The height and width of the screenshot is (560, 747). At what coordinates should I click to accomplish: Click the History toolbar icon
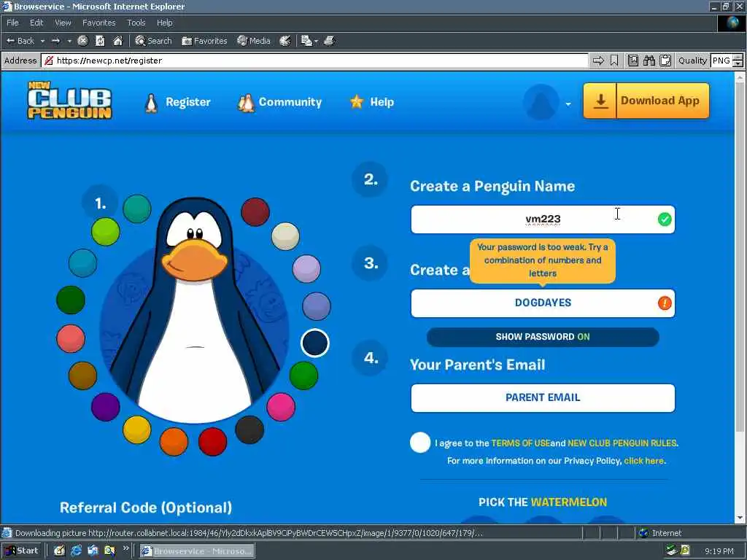(x=285, y=41)
